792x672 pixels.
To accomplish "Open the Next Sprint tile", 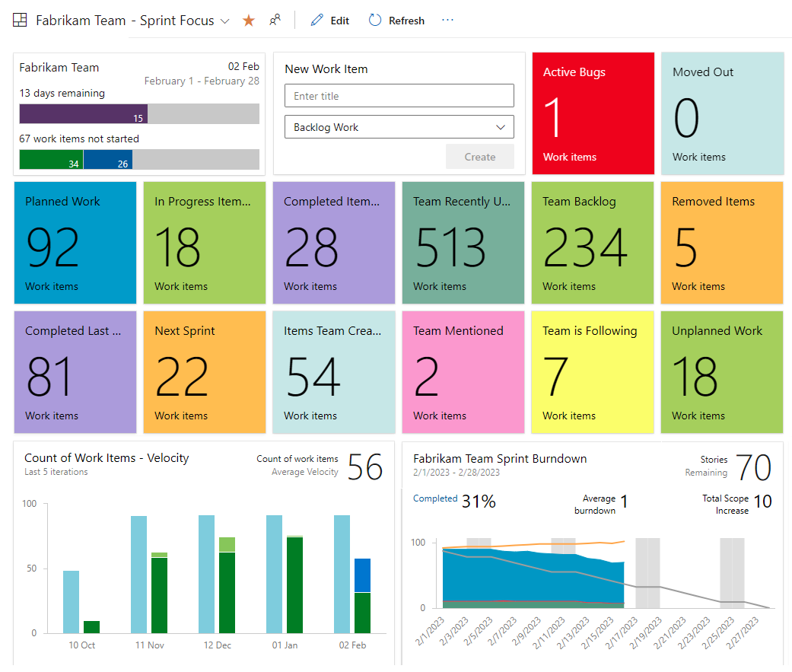I will coord(205,372).
